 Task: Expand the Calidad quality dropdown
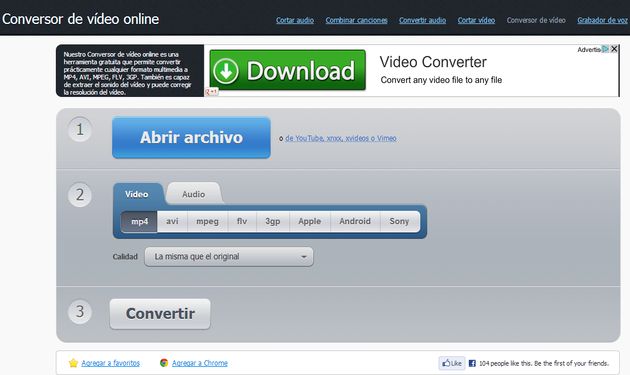[x=229, y=257]
